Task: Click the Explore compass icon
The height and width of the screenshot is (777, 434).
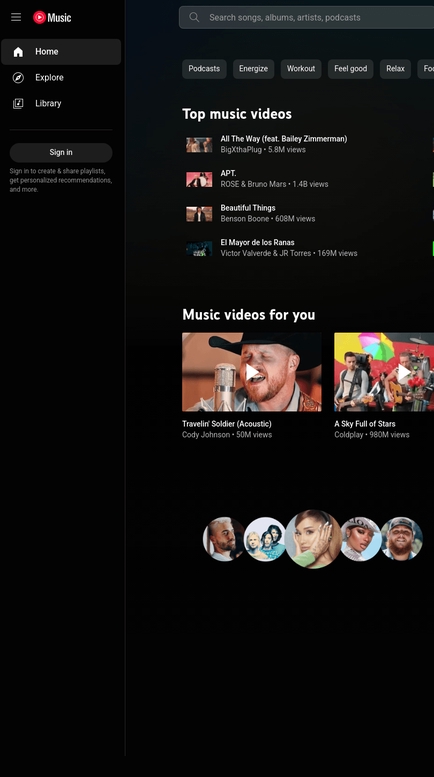Action: (x=18, y=78)
